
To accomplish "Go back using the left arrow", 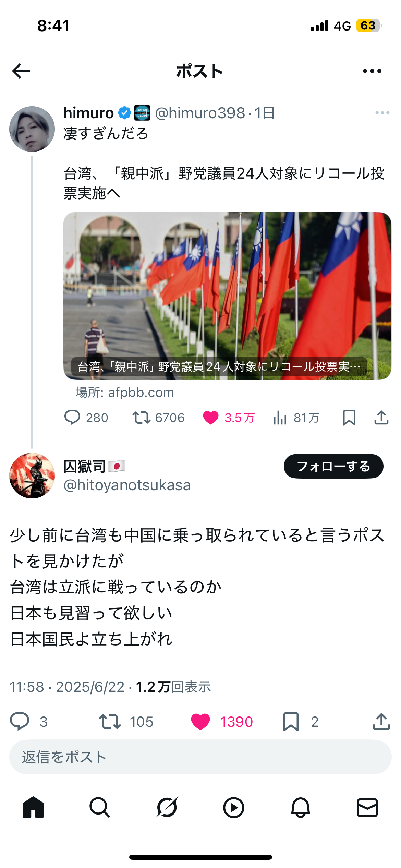I will click(x=21, y=71).
